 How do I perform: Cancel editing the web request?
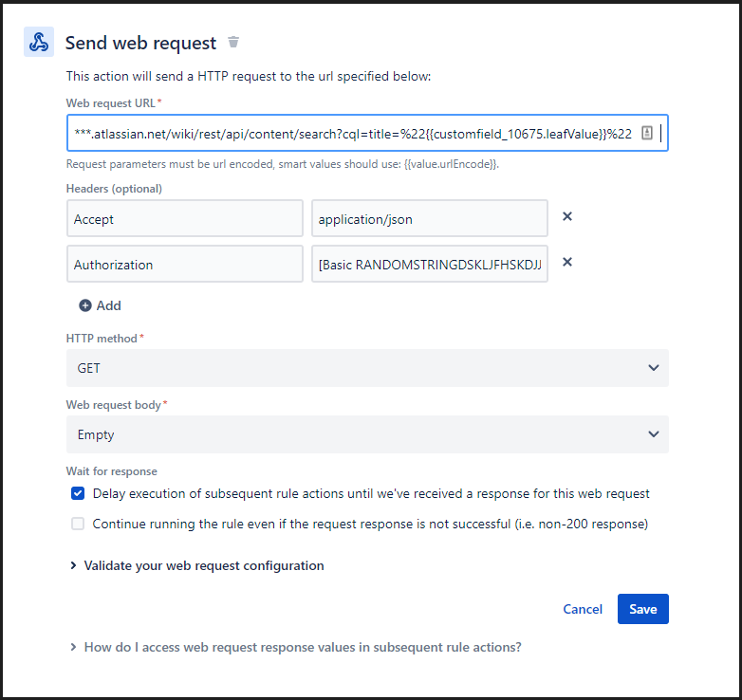click(x=583, y=609)
